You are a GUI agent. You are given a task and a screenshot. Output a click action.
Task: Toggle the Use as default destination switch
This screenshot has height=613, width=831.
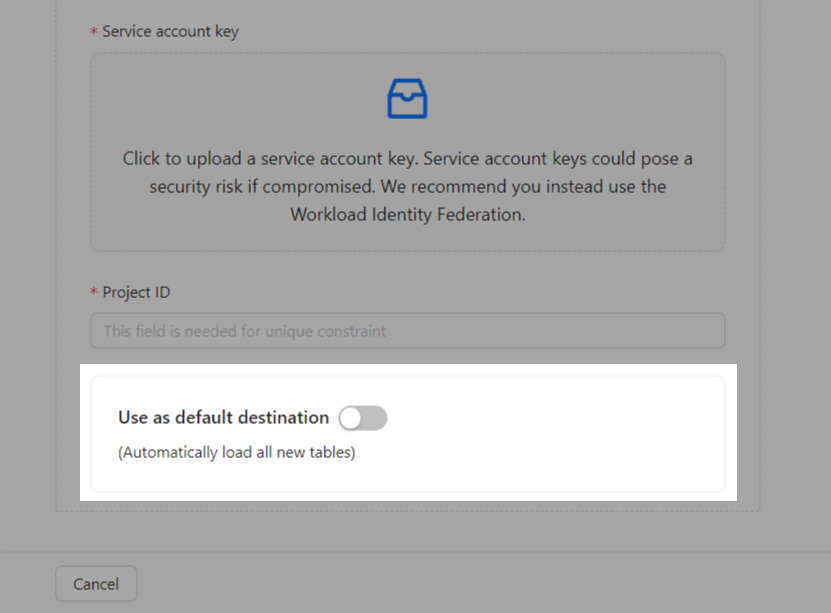coord(363,418)
